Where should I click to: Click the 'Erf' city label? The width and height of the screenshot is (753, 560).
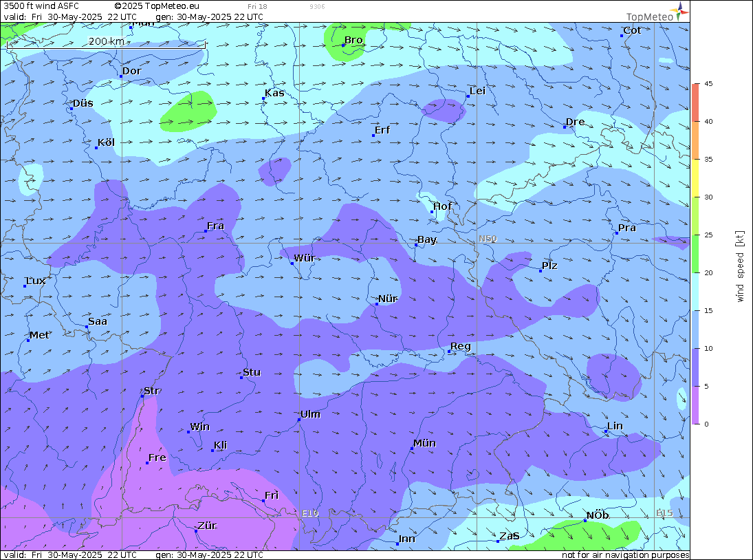382,130
